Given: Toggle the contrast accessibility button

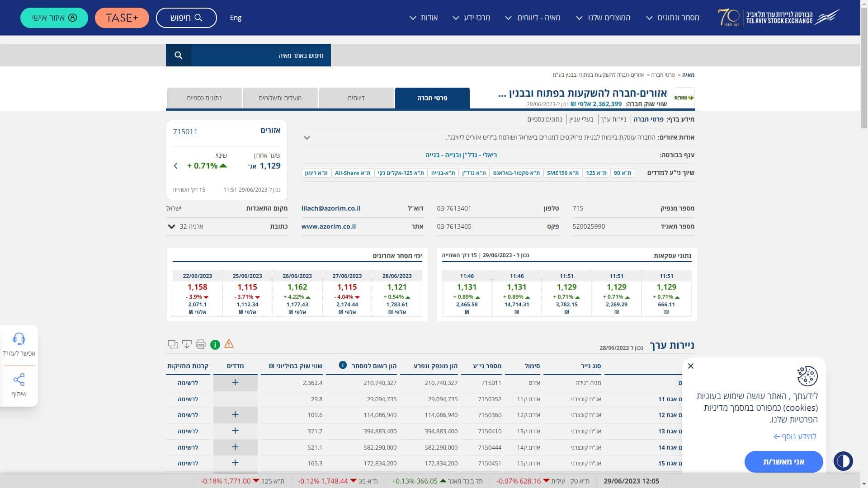Looking at the screenshot, I should tap(843, 461).
